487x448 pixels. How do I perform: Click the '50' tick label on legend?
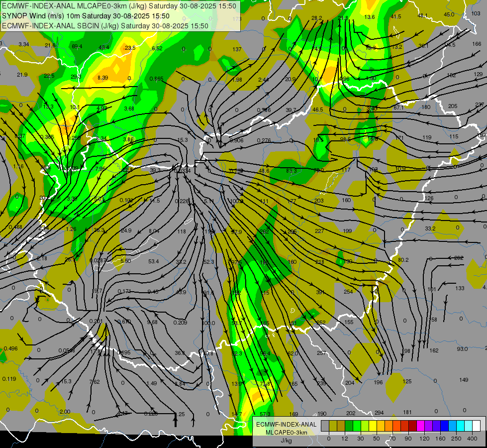click(x=376, y=439)
